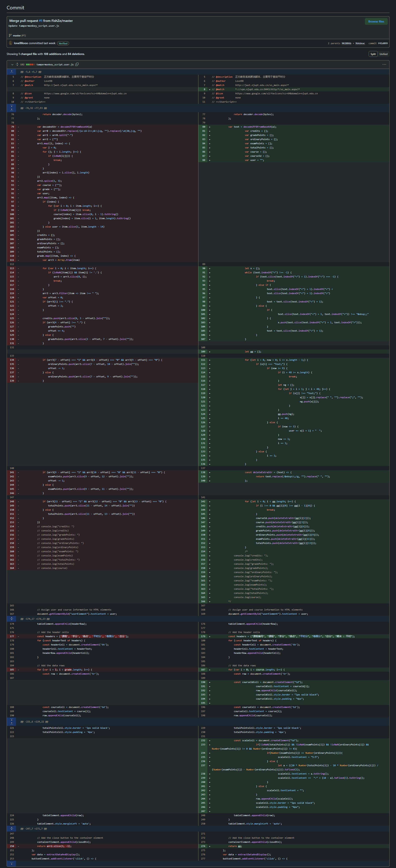The height and width of the screenshot is (868, 396).
Task: Switch diff view to Unified
Action: [x=383, y=54]
